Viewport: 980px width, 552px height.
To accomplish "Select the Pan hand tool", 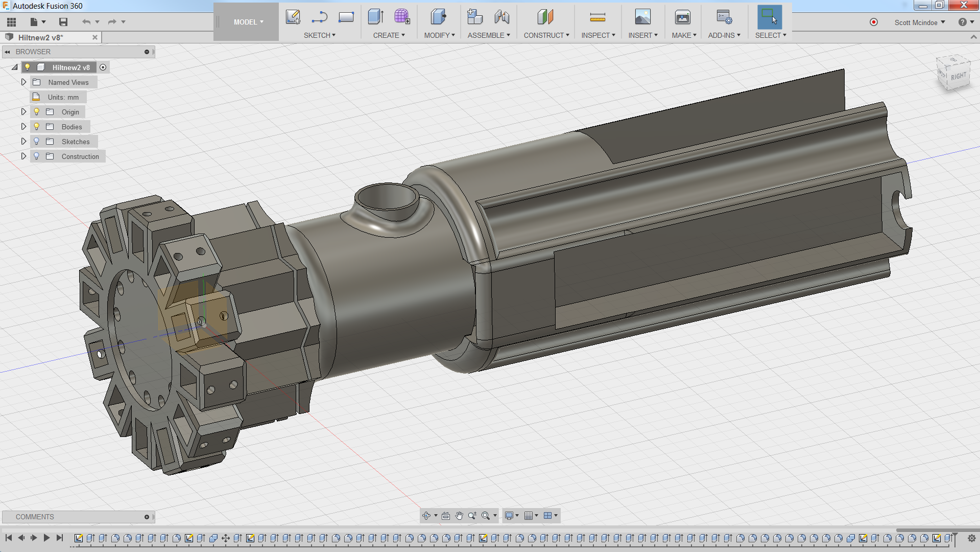I will pos(459,516).
